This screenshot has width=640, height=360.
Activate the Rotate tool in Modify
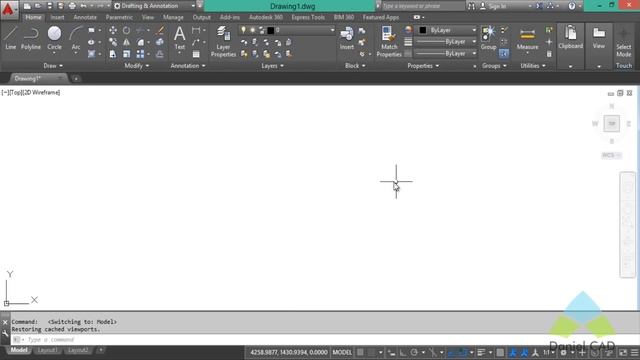[x=127, y=30]
